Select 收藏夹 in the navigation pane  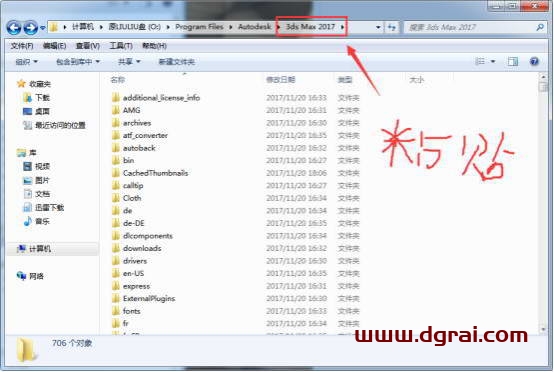tap(40, 84)
